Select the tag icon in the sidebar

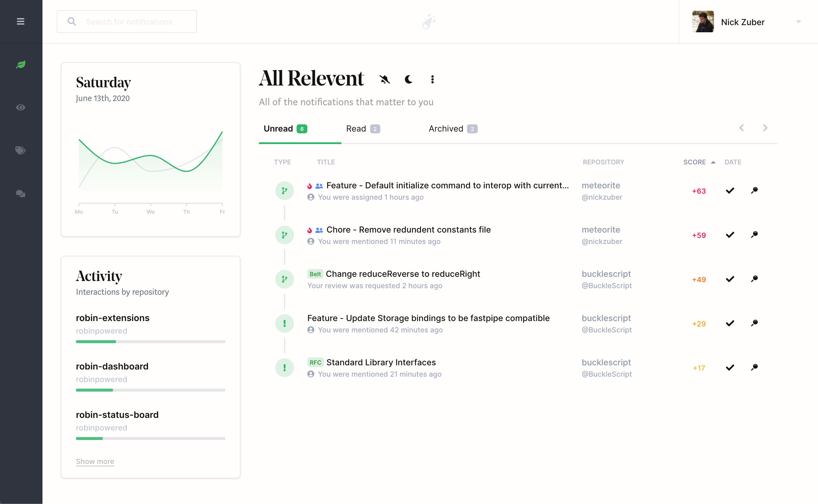click(20, 150)
